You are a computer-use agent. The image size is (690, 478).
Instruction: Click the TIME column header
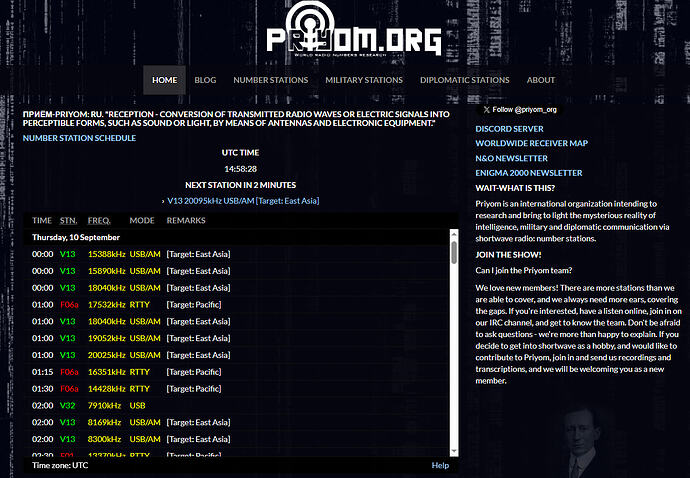[42, 221]
